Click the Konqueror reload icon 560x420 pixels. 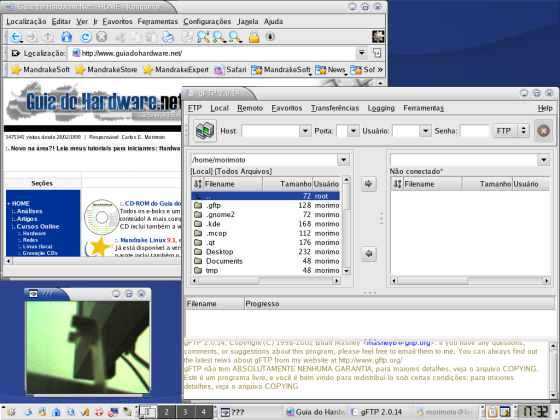(x=85, y=36)
